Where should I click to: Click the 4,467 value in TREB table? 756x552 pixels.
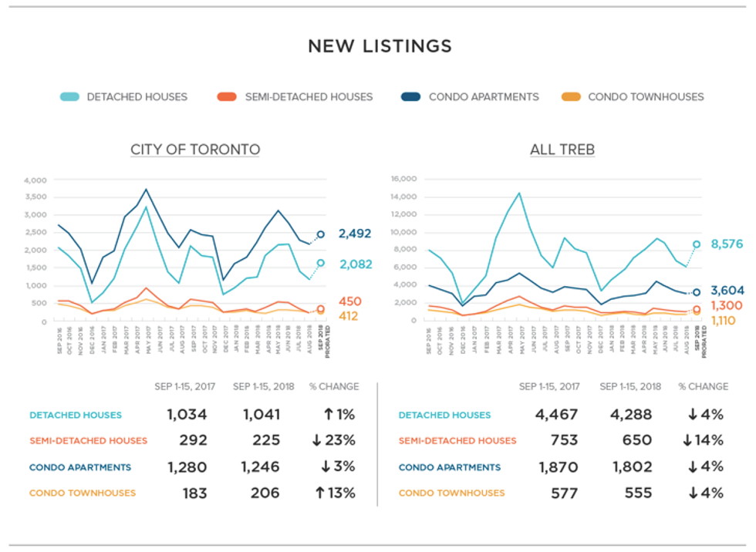(555, 415)
